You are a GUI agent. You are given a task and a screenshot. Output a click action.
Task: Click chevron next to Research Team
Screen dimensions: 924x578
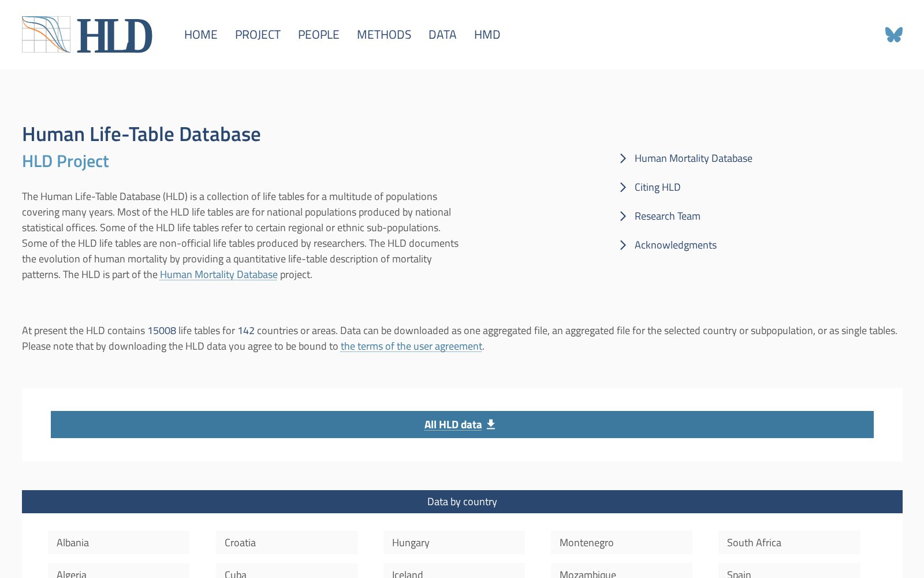pyautogui.click(x=623, y=216)
